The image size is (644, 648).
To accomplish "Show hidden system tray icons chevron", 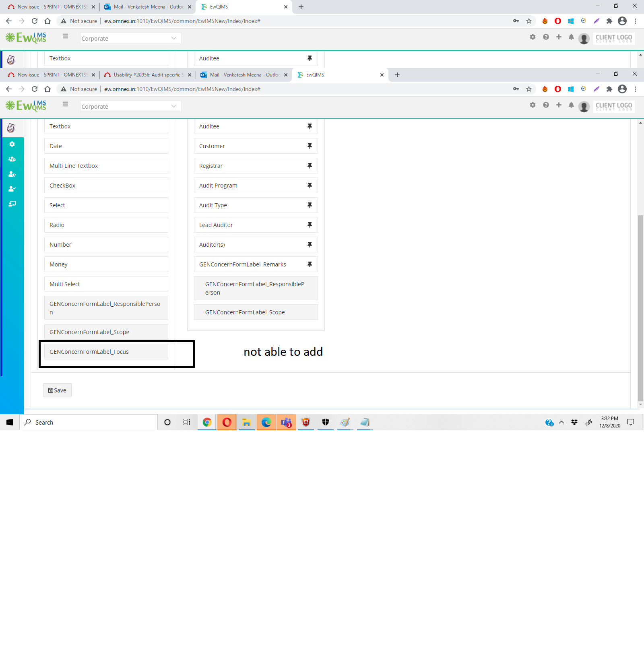I will [561, 422].
